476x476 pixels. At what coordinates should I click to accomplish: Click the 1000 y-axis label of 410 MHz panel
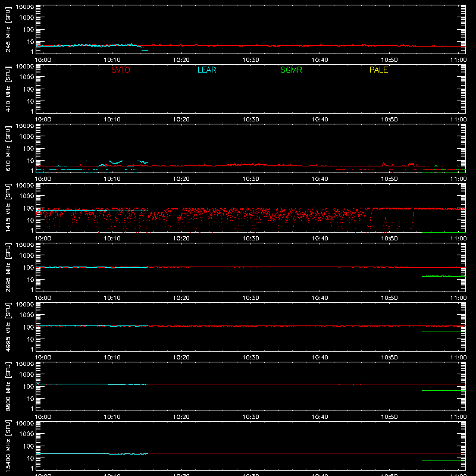pyautogui.click(x=27, y=77)
